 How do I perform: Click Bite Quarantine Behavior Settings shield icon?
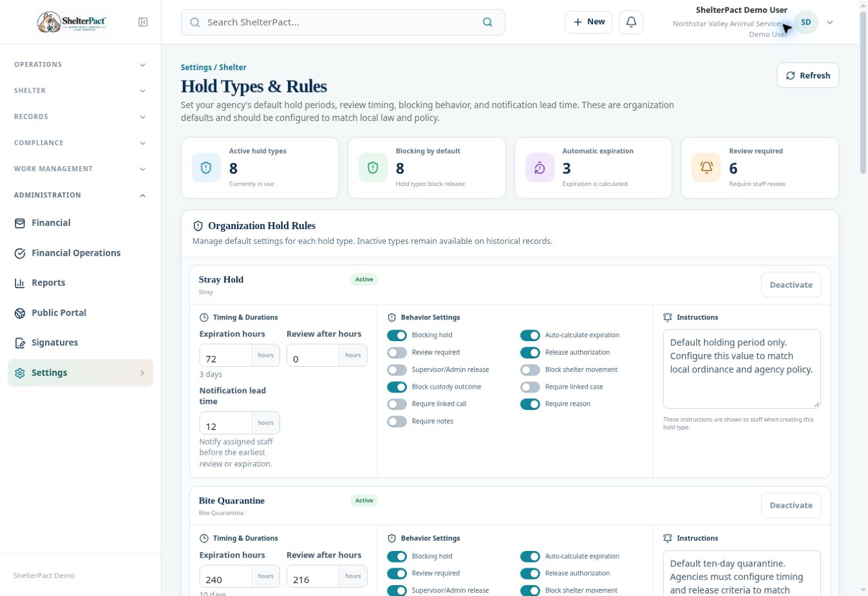tap(392, 538)
